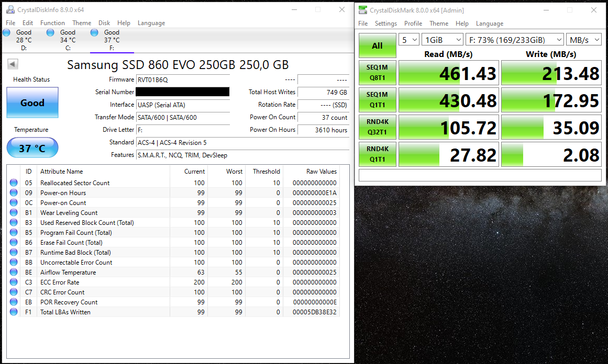Click SEQ1M Q8T1 write result 213.48
The width and height of the screenshot is (608, 364).
tap(551, 73)
